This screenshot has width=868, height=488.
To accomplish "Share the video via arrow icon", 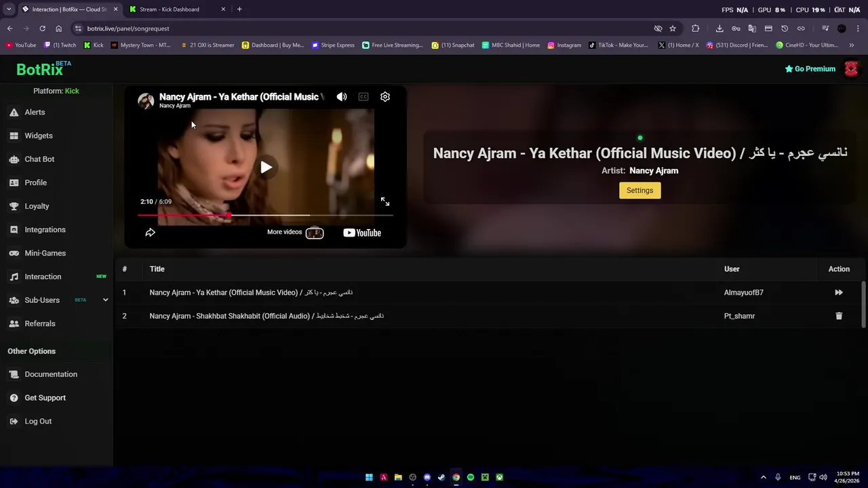I will (151, 232).
